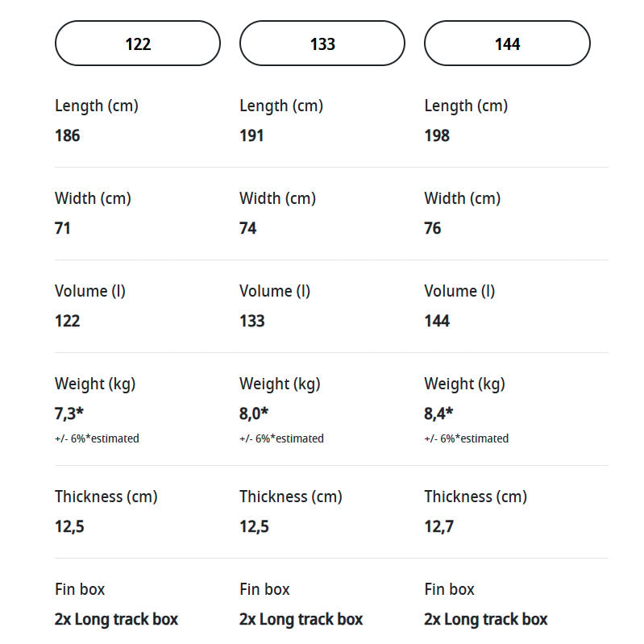Click '2x Long track box' under 144 column
644x644 pixels.
click(x=486, y=619)
